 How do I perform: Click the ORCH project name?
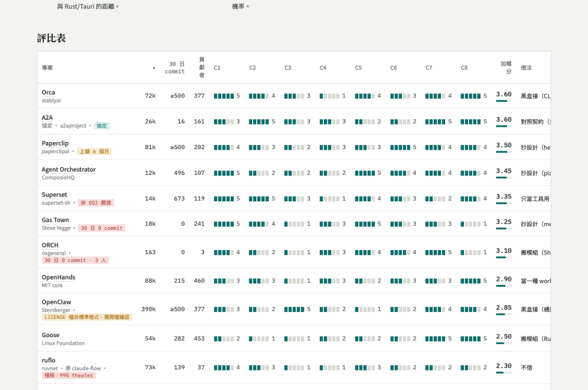[x=50, y=245]
